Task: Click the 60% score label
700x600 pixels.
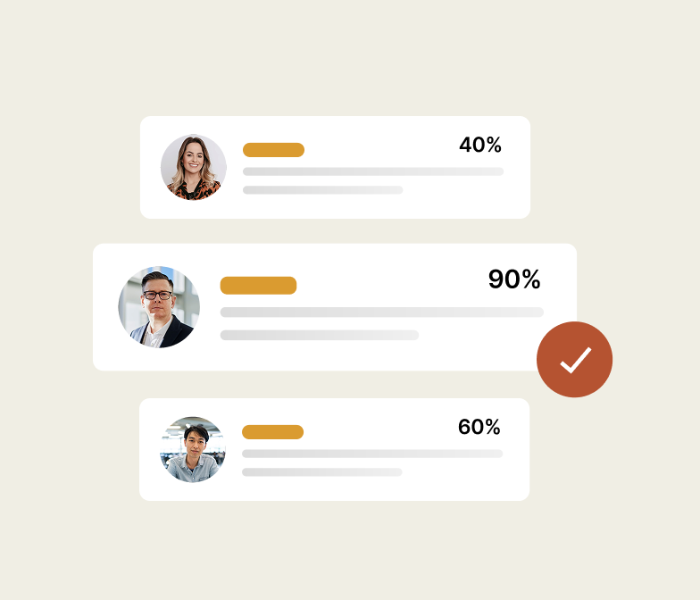Action: point(479,427)
